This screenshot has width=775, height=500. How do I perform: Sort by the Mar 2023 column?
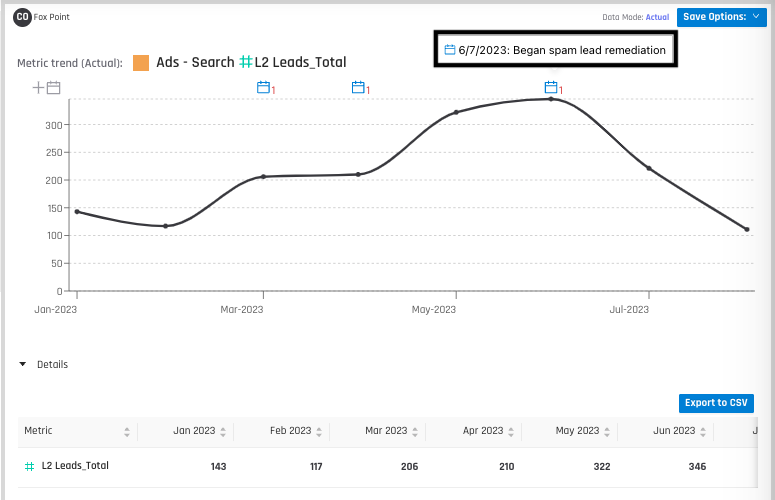pos(415,432)
